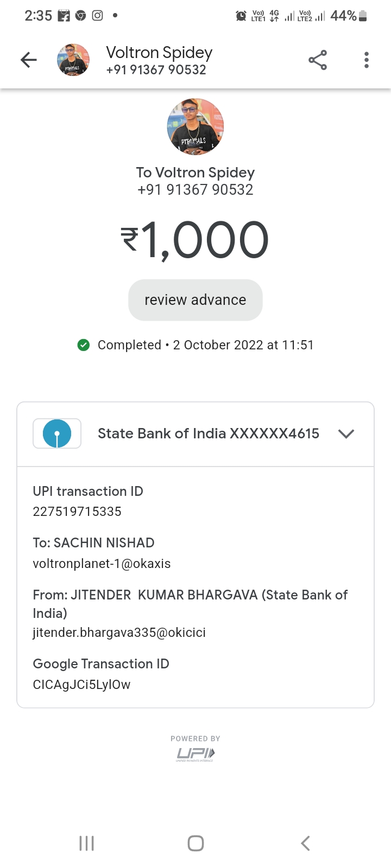Screen dimensions: 391x868
Task: Tap the small Voltron Spidey header avatar
Action: (x=73, y=60)
